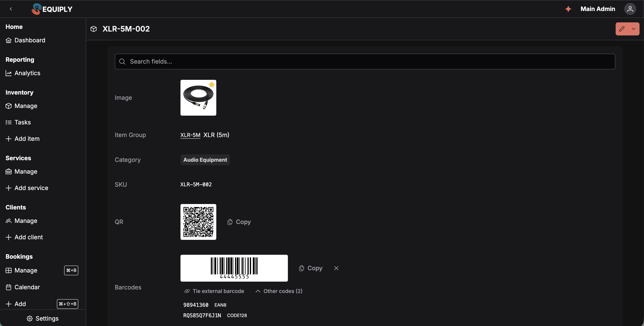Click the XLR (5m) group name
This screenshot has width=644, height=326.
216,135
